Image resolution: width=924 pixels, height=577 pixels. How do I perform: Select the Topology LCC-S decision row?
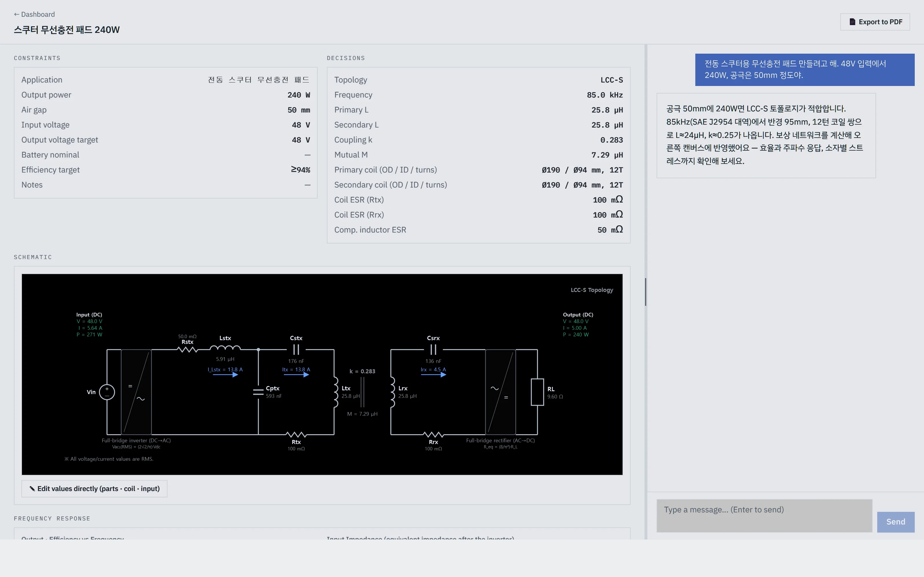point(478,80)
